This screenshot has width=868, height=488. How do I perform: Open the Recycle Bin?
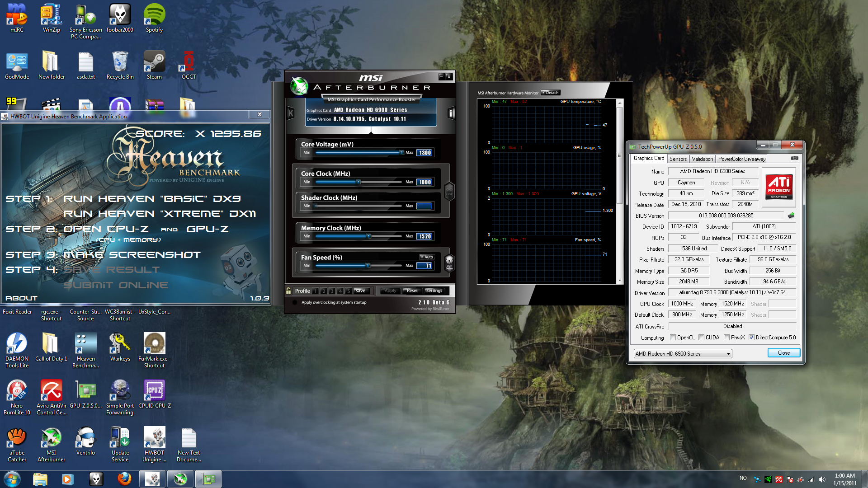[x=120, y=65]
